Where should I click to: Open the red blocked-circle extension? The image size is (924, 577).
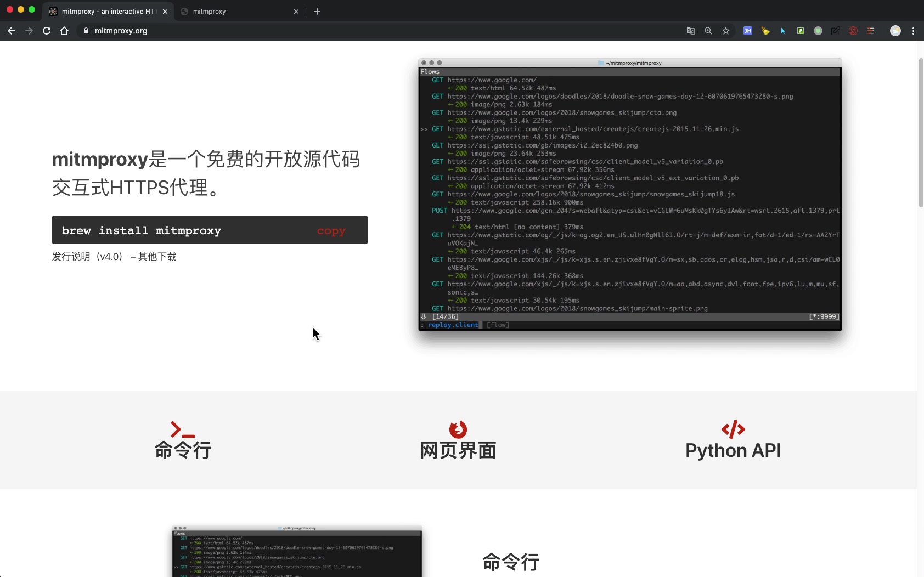coord(853,31)
